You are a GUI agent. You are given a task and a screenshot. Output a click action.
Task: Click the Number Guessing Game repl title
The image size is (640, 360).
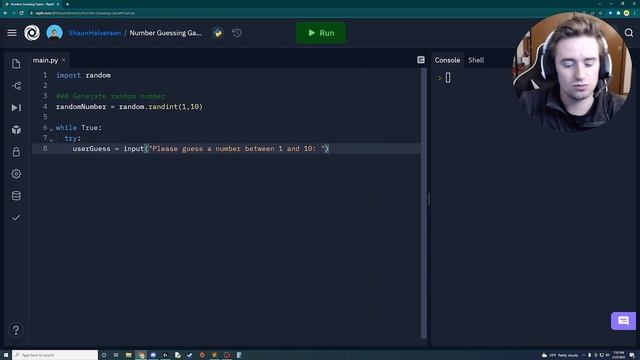tap(166, 33)
